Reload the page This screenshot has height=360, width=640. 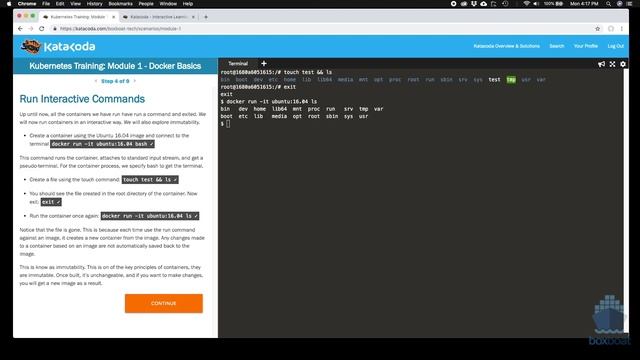coord(41,29)
